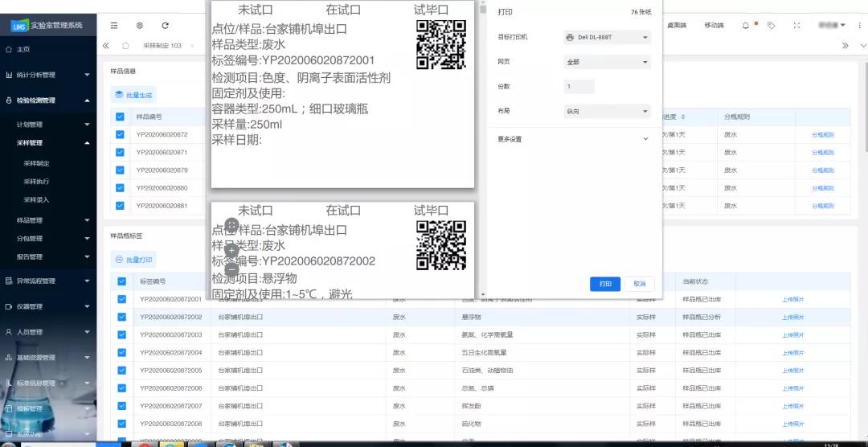Open the 布局 layout dropdown set to 纵向
Image resolution: width=868 pixels, height=447 pixels.
tap(607, 111)
